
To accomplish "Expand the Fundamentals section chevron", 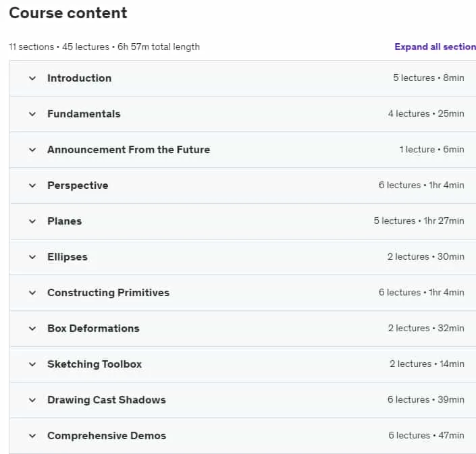I will click(32, 114).
